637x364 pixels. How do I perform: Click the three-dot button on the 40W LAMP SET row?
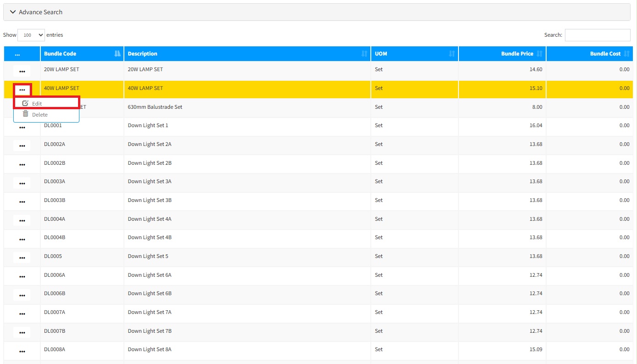(x=22, y=90)
